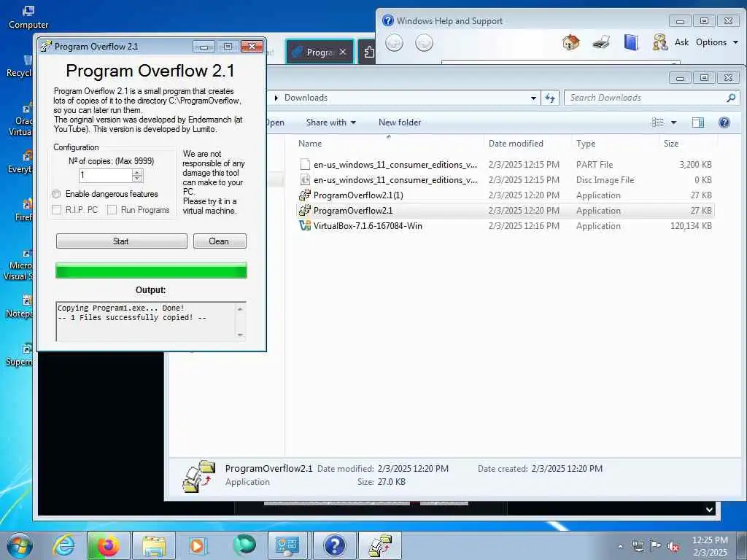747x560 pixels.
Task: Close the Progra browser tab
Action: click(343, 52)
